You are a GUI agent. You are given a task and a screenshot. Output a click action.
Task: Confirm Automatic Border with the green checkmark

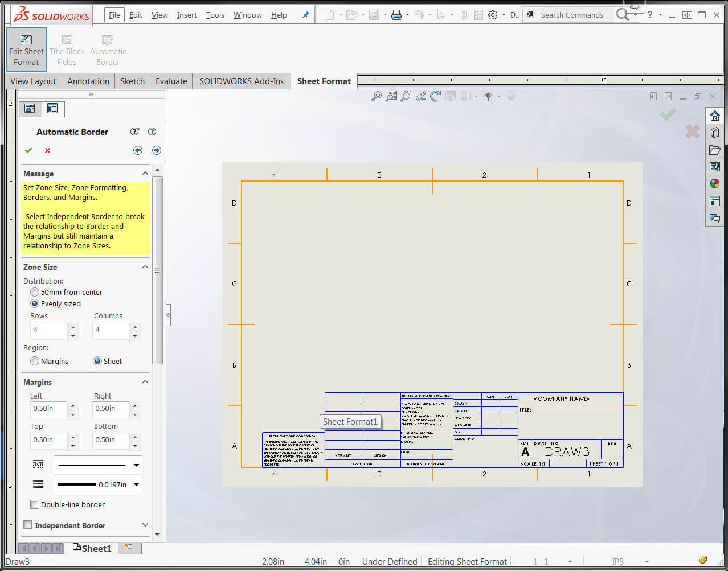28,150
